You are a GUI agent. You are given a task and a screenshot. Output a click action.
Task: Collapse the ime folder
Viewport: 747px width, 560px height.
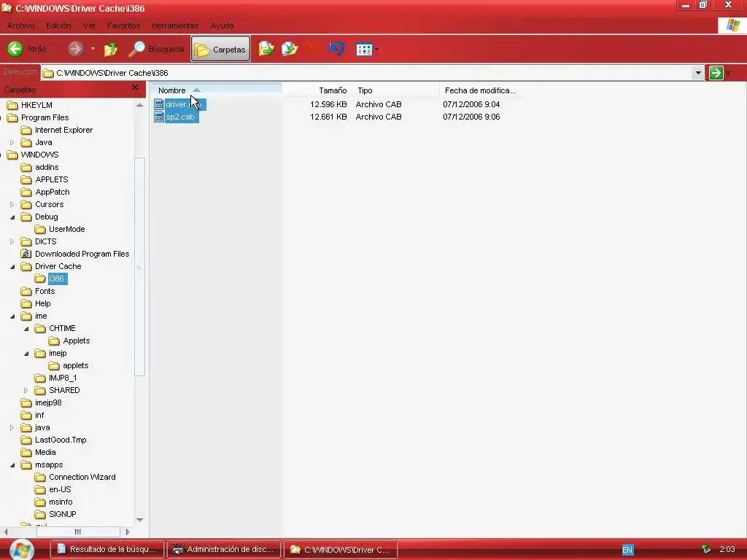(x=12, y=316)
